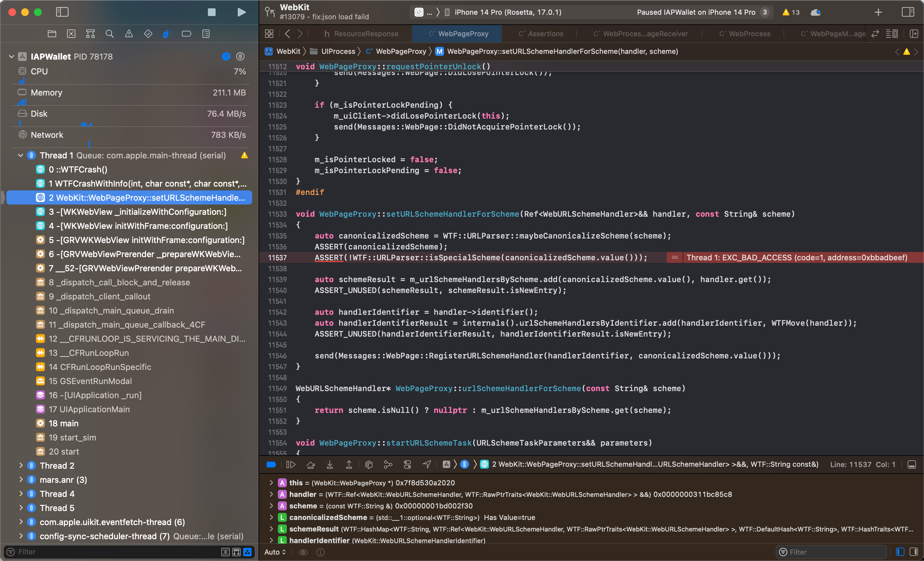This screenshot has width=924, height=561.
Task: Open the Source Control navigator
Action: [x=71, y=34]
